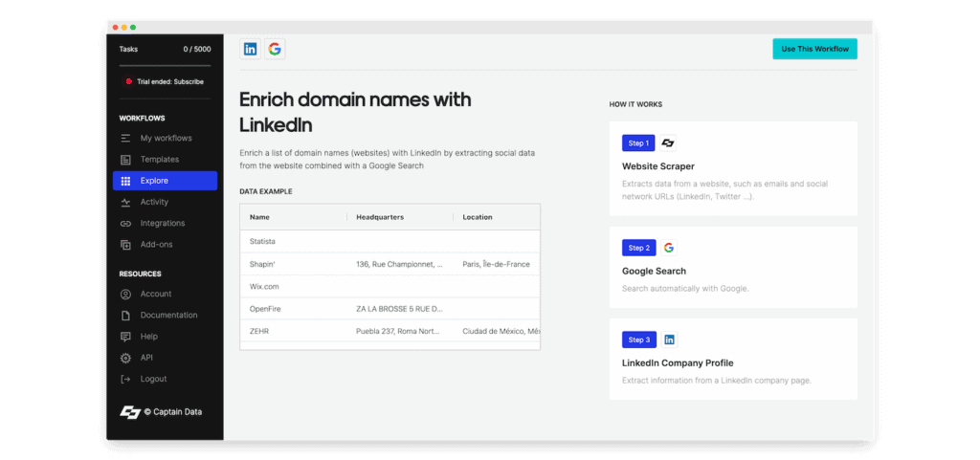Screen dimensions: 980x460
Task: Click the Tasks 0 / 5000 counter
Action: 165,50
